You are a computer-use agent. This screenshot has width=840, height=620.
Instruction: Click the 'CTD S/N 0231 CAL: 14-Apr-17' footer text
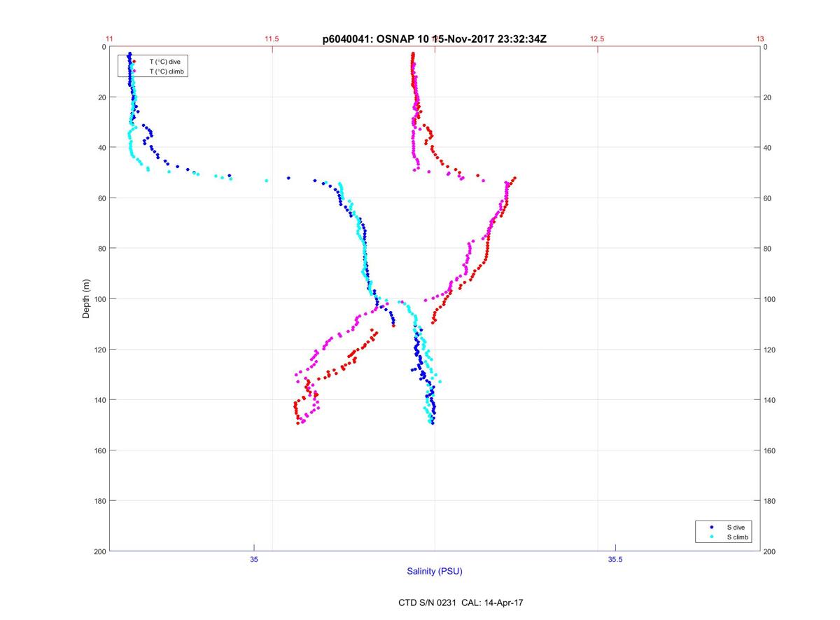461,602
